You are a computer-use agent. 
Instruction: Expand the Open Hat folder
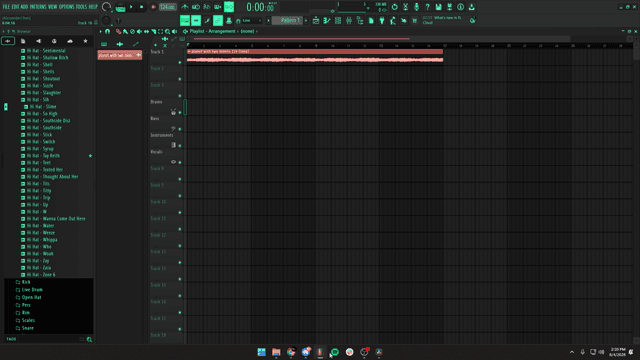pyautogui.click(x=28, y=298)
